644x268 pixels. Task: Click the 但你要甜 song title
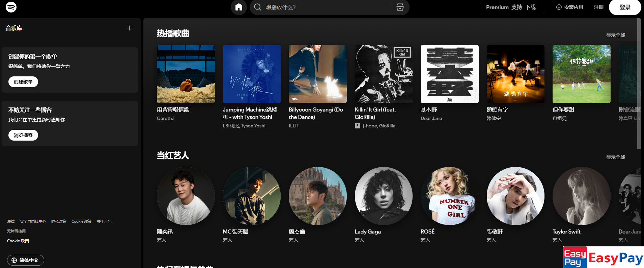[563, 109]
